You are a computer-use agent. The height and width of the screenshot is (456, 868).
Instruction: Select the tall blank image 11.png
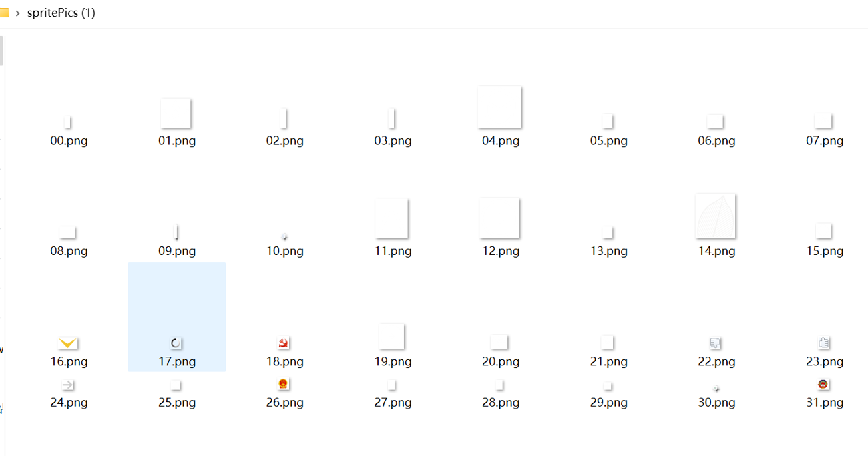pyautogui.click(x=391, y=218)
